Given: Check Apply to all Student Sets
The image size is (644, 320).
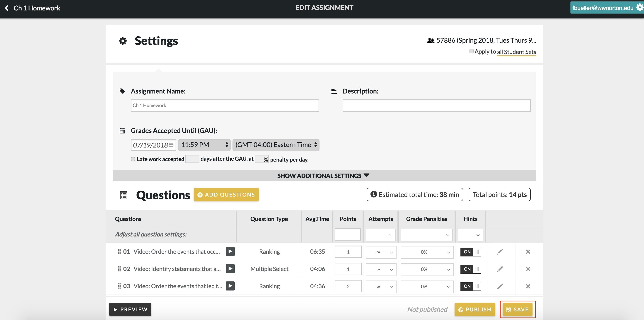Looking at the screenshot, I should pos(471,51).
